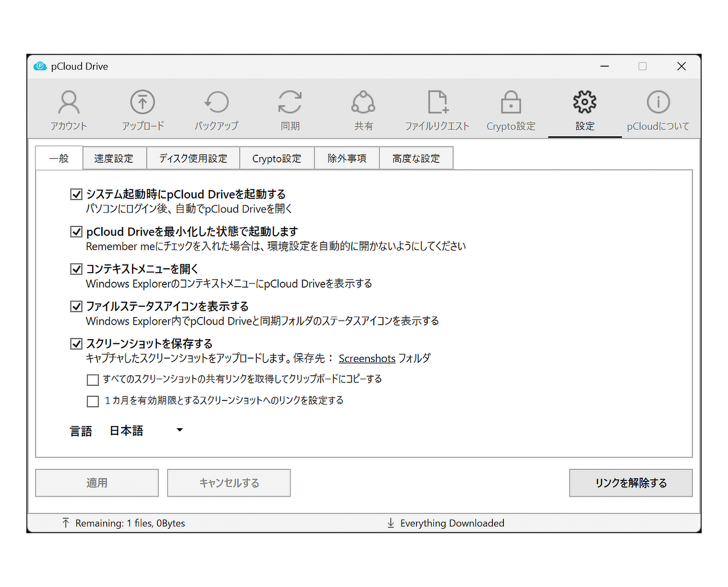Viewport: 728px width, 587px height.
Task: Open the Crypto設定 lock icon in toolbar
Action: 511,102
